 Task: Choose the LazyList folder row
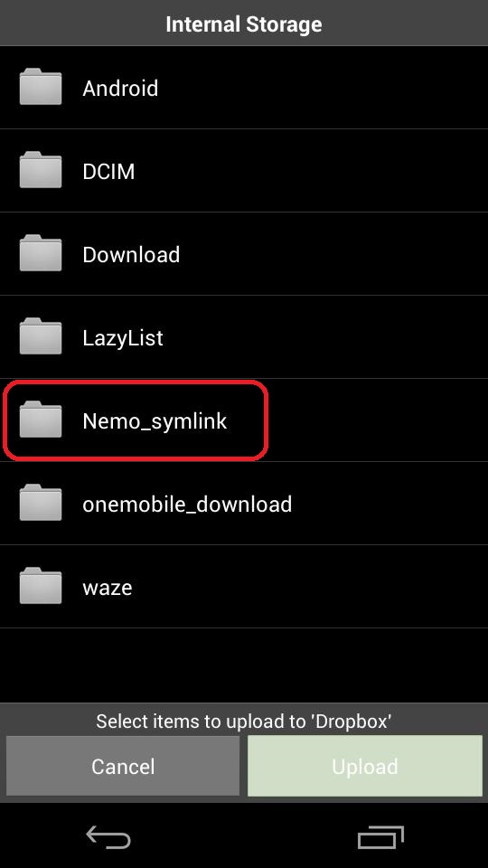coord(244,337)
